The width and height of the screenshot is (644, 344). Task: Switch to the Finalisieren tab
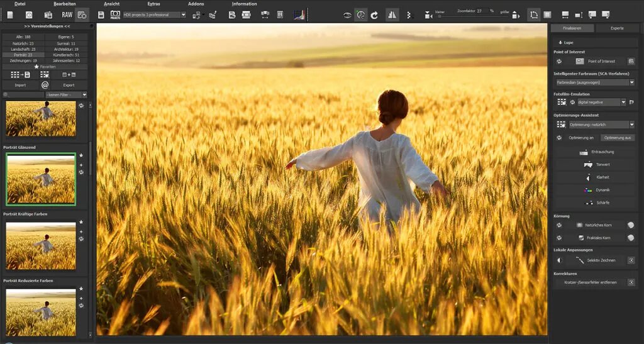coord(572,28)
